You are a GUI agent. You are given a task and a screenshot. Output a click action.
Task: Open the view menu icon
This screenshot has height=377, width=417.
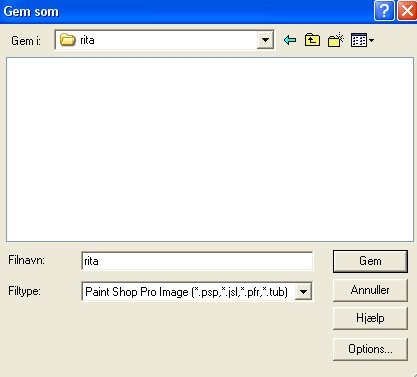(362, 40)
